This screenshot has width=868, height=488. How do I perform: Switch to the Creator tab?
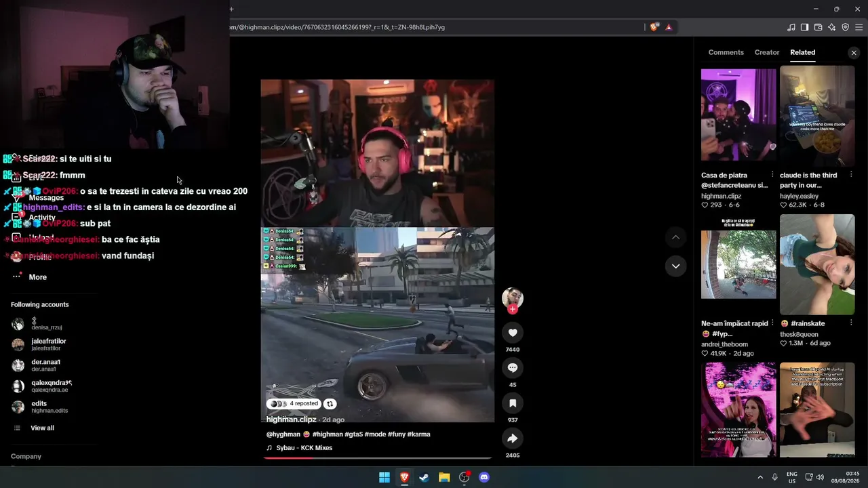pyautogui.click(x=767, y=52)
